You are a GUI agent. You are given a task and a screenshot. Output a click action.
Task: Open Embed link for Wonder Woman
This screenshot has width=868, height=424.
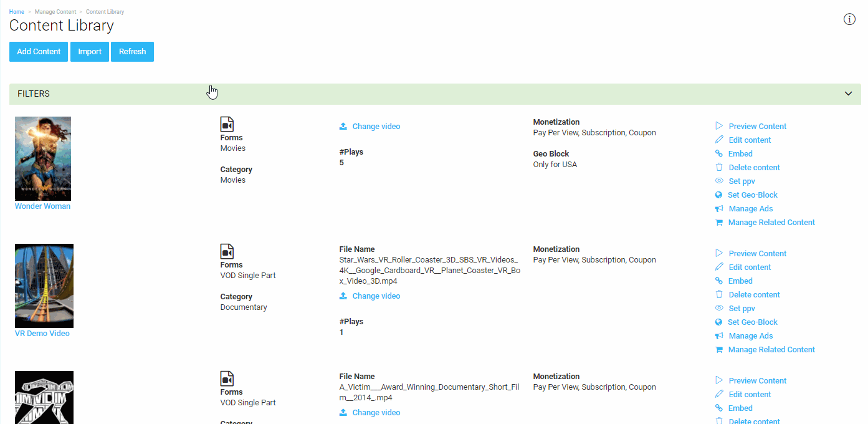point(740,154)
